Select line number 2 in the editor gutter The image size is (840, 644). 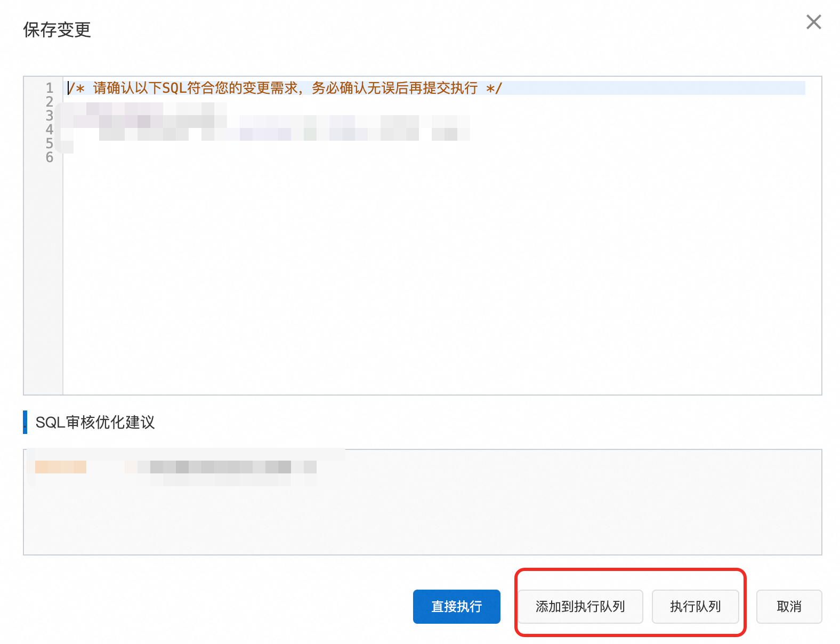(50, 102)
